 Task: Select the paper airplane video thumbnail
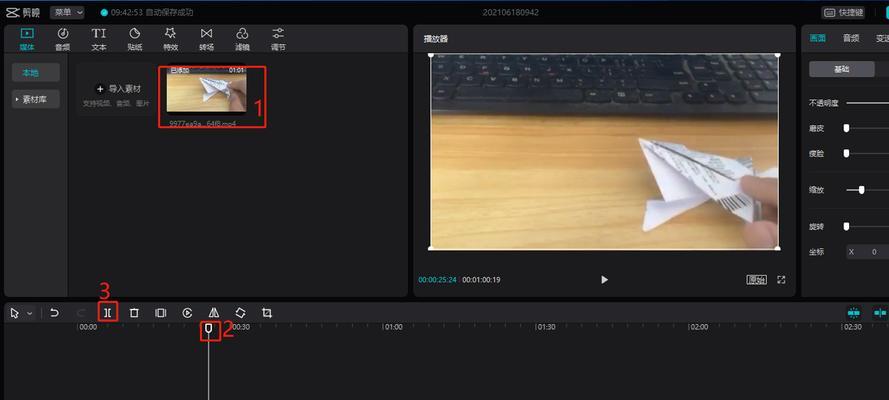pos(206,90)
